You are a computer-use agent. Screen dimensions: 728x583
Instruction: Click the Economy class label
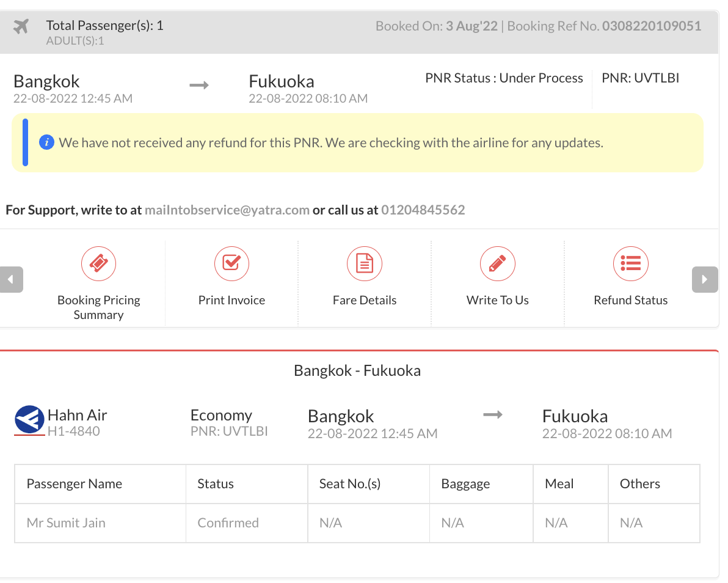tap(221, 415)
